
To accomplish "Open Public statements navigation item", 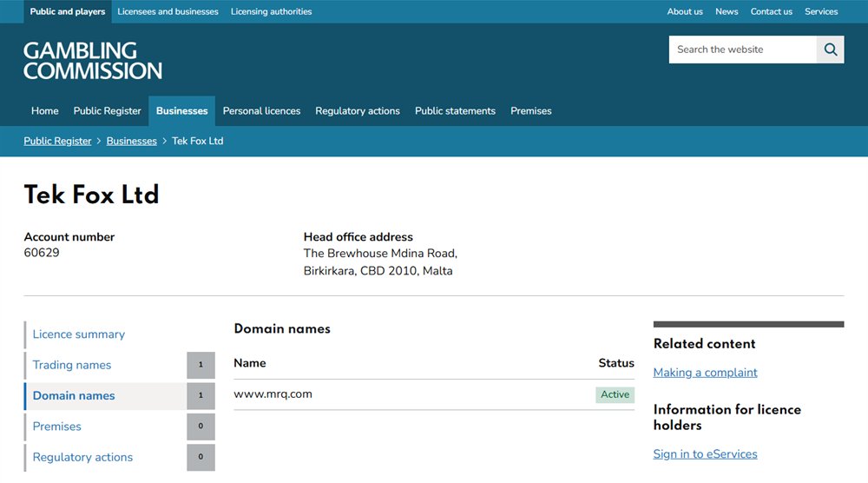I will [455, 111].
